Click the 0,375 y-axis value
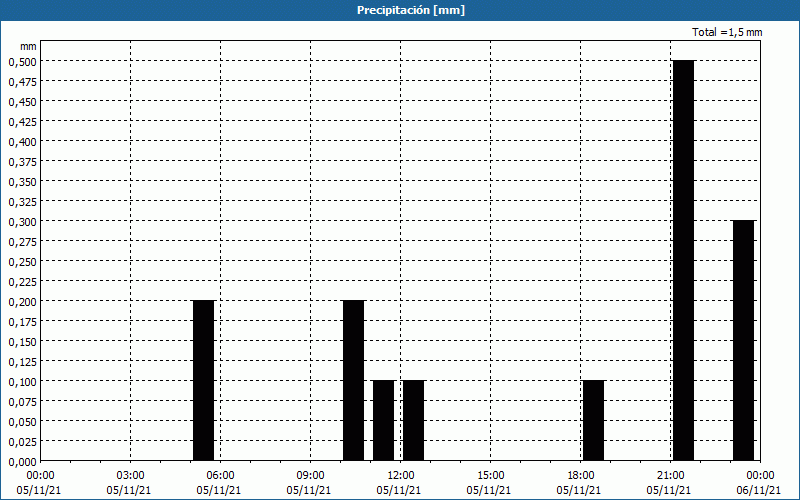 coord(22,162)
